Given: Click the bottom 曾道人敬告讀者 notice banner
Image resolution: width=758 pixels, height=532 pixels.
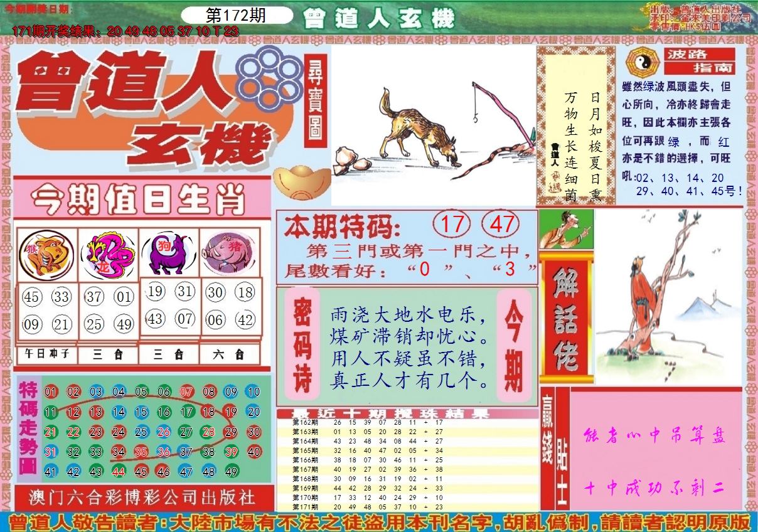Looking at the screenshot, I should pos(379,522).
